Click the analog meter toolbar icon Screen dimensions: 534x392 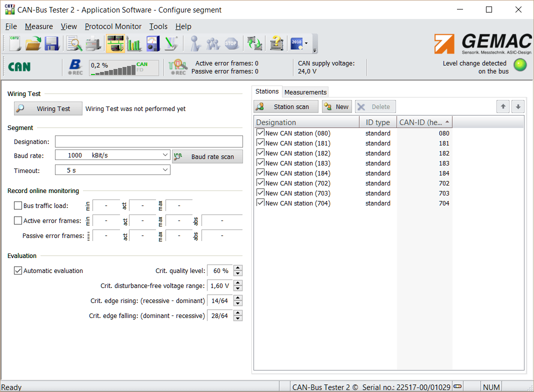coord(152,43)
